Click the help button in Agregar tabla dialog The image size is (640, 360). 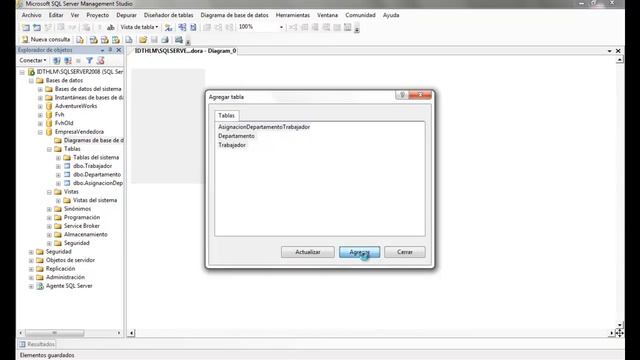tap(402, 95)
